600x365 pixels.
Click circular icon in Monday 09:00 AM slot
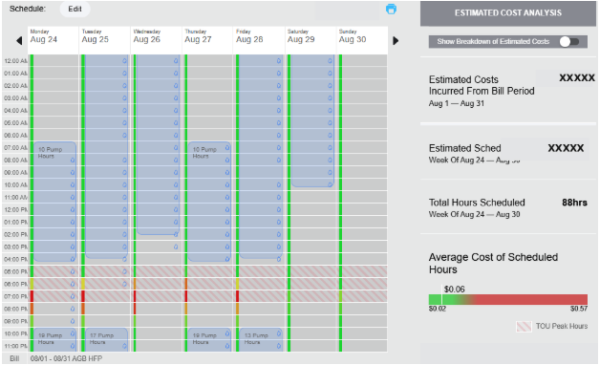pos(73,173)
